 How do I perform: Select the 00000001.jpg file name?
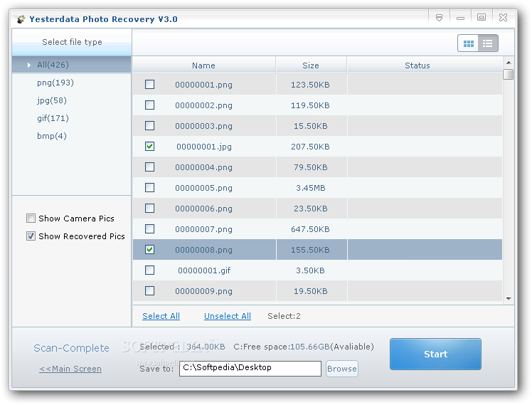pos(204,147)
